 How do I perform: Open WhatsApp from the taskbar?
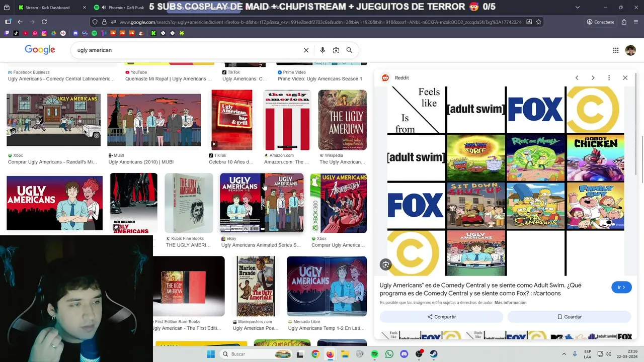pyautogui.click(x=389, y=354)
